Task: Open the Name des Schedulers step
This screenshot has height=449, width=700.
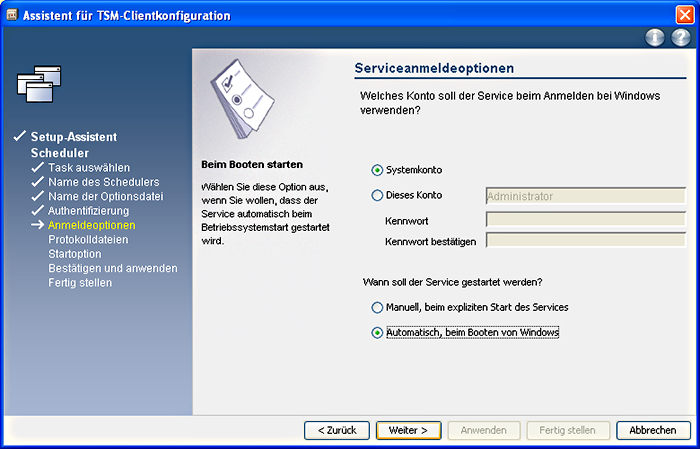Action: (103, 182)
